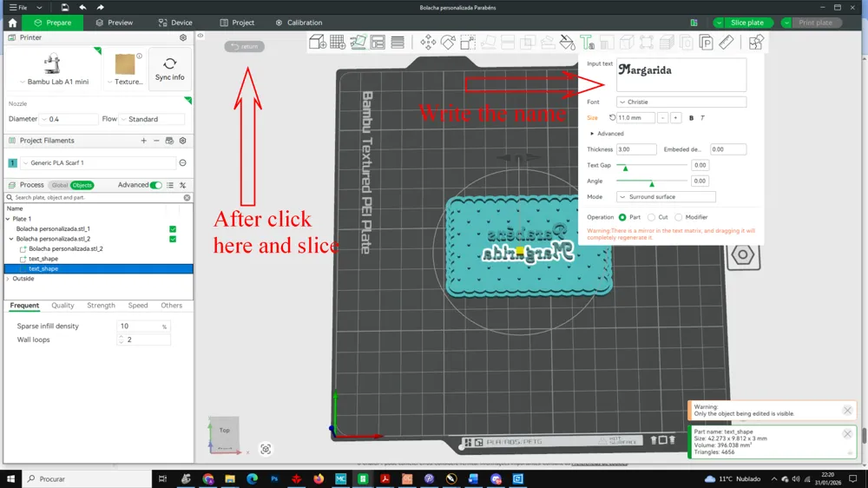Click the save project icon
Viewport: 868px width, 488px height.
[65, 7]
